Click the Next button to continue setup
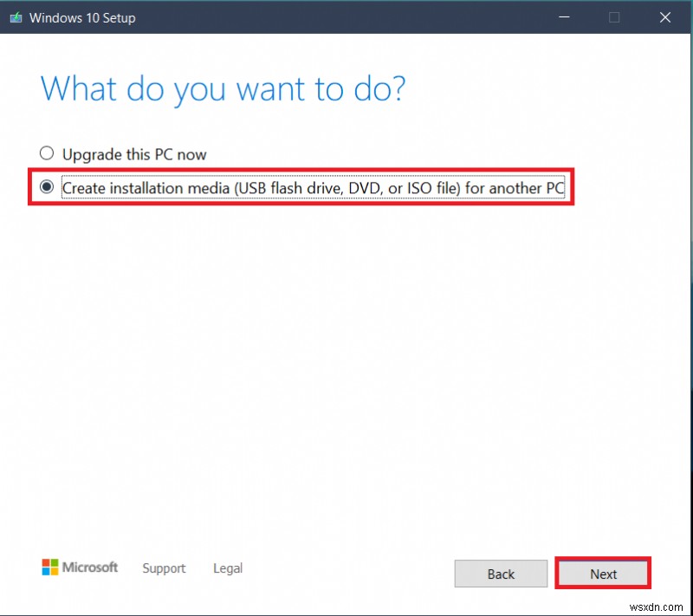This screenshot has height=616, width=693. click(602, 574)
